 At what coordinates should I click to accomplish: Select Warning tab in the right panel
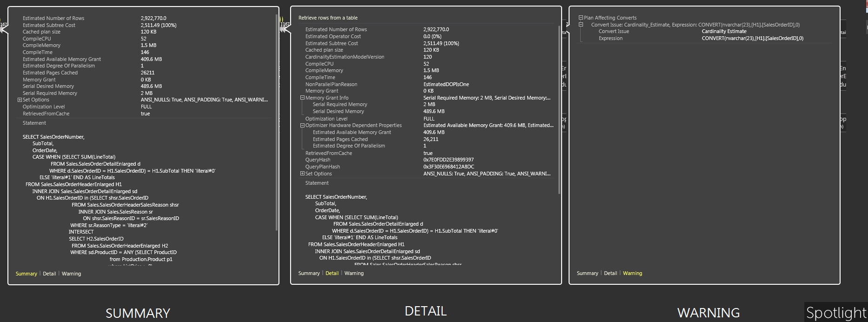click(x=632, y=273)
